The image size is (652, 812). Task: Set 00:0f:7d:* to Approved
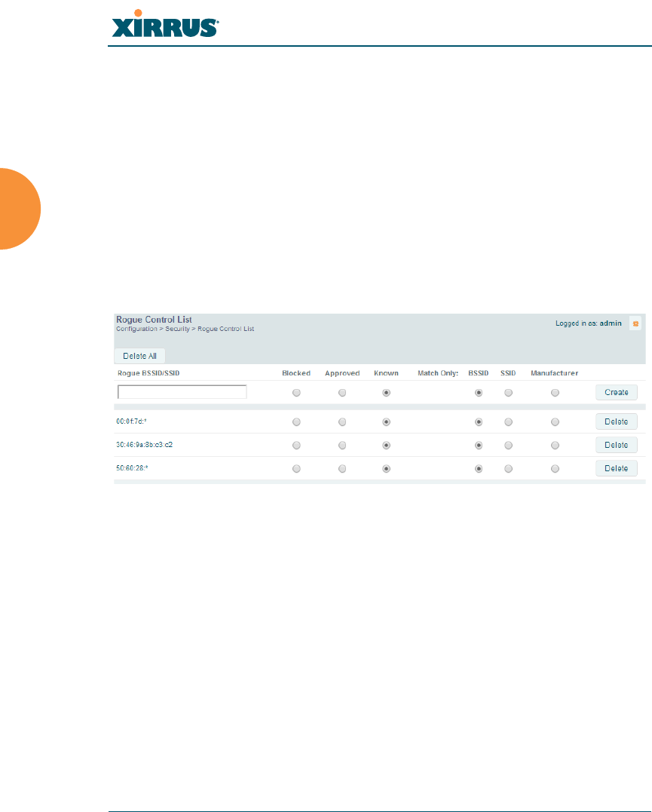(342, 422)
